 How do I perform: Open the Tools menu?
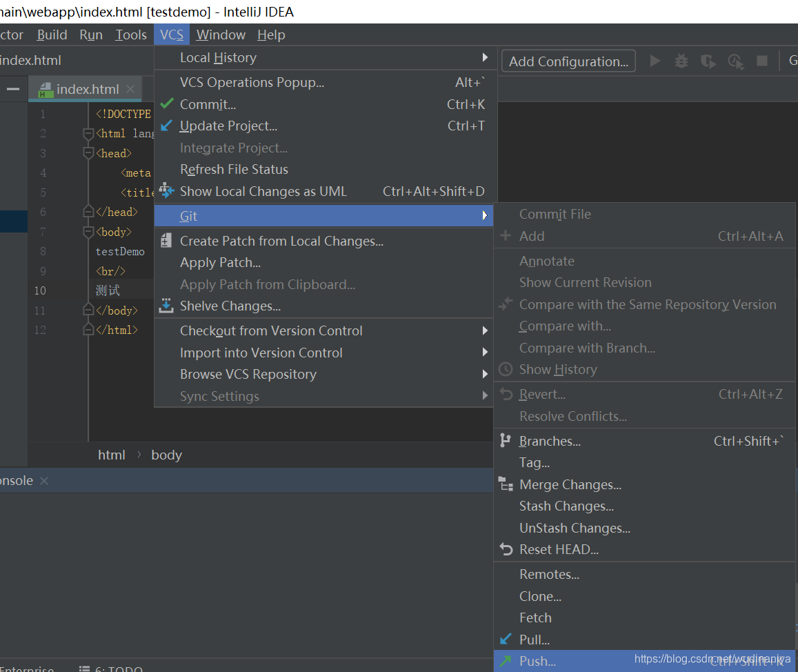(x=131, y=34)
